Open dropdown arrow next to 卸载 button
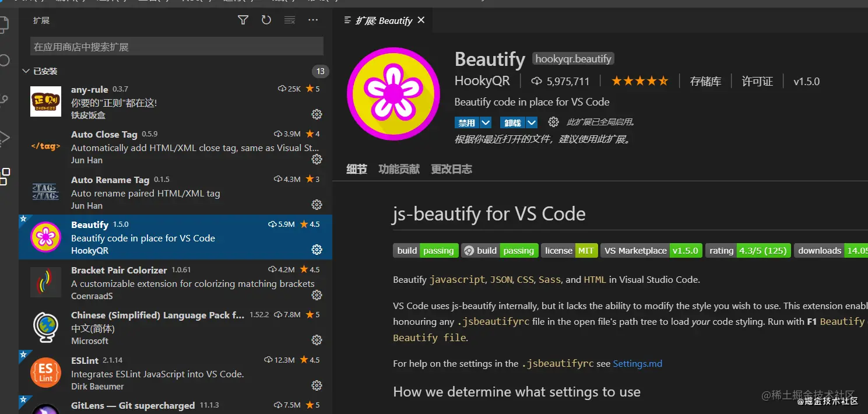Screen dimensions: 868x414 point(532,122)
